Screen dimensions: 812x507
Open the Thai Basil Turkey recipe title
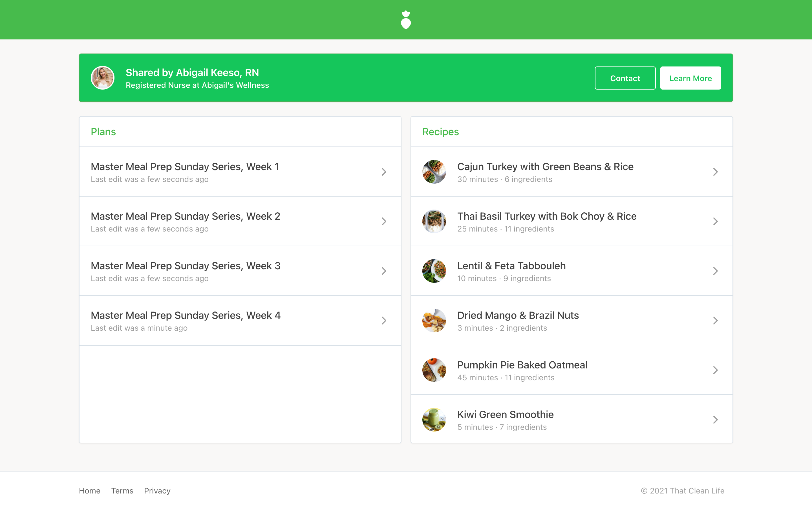point(547,216)
